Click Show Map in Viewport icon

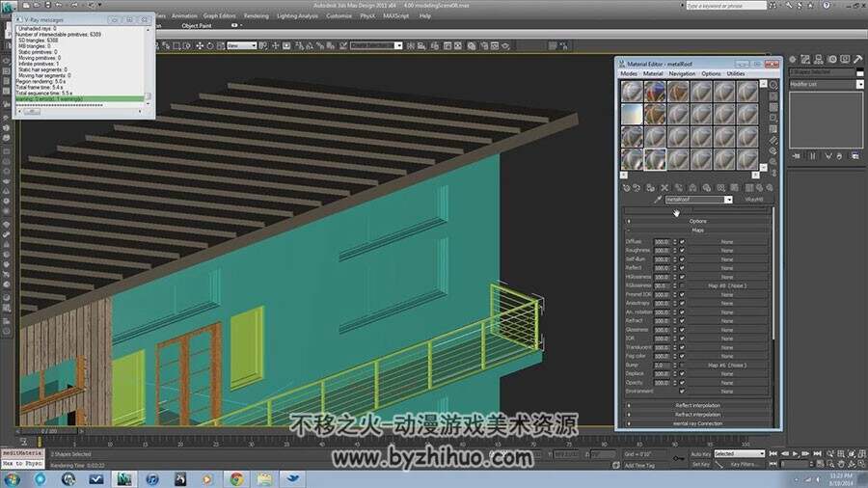[735, 188]
